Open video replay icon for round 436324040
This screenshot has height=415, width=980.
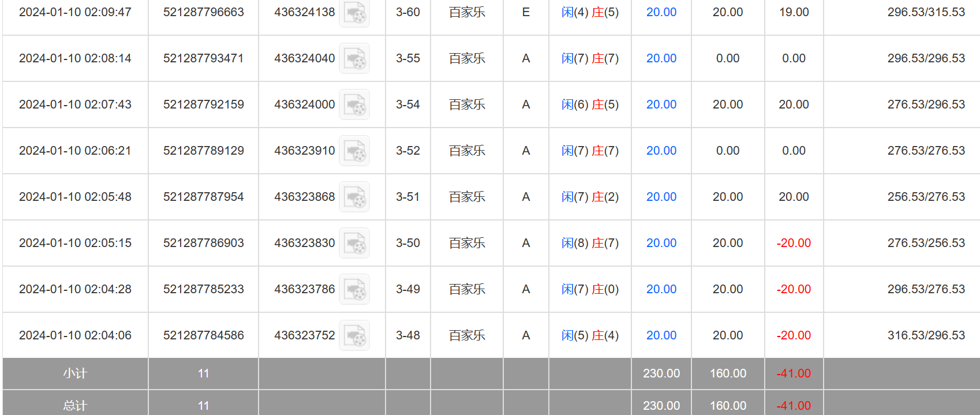tap(354, 58)
